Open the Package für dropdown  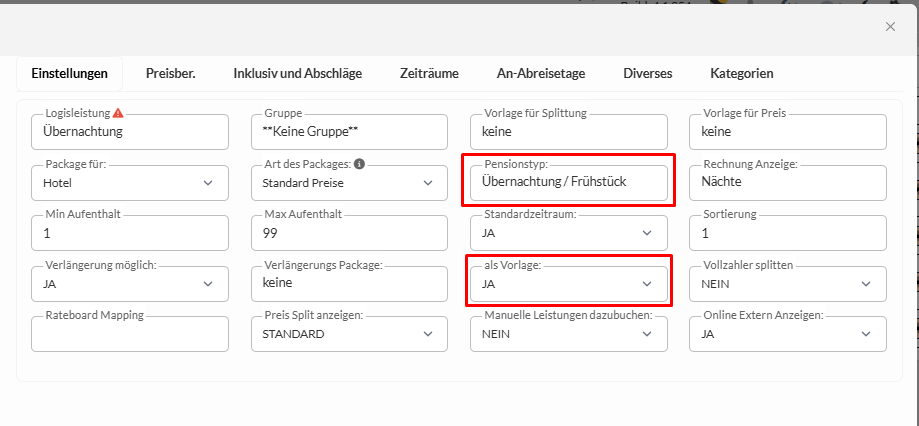tap(130, 183)
